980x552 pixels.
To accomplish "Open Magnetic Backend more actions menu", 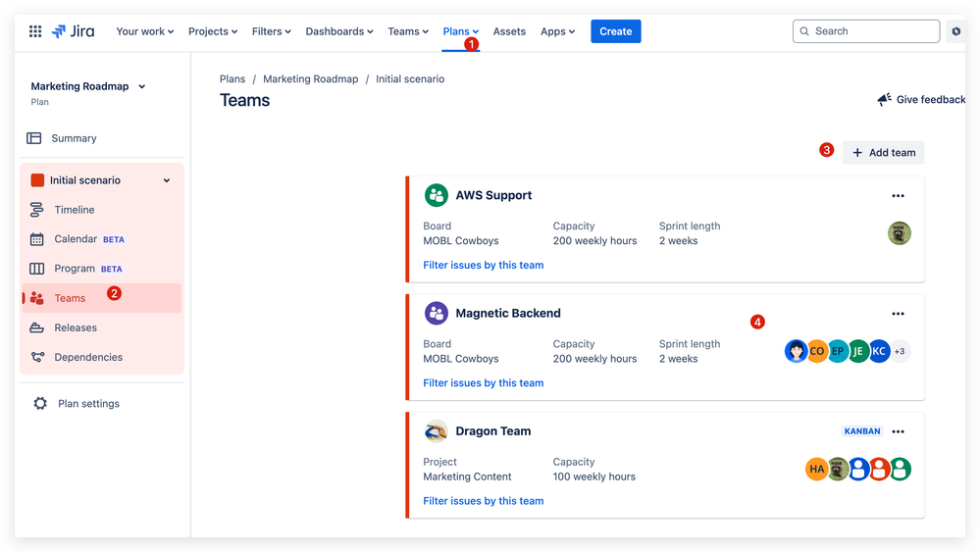I will click(x=899, y=314).
